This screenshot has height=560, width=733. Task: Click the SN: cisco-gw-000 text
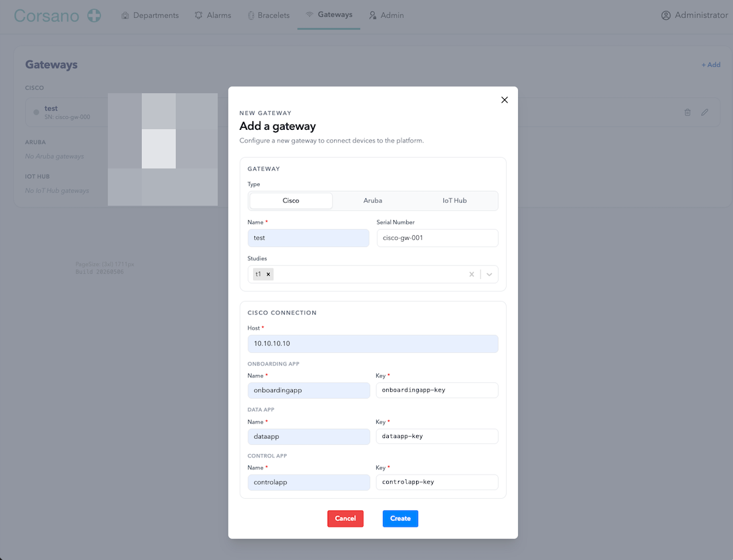[x=67, y=117]
